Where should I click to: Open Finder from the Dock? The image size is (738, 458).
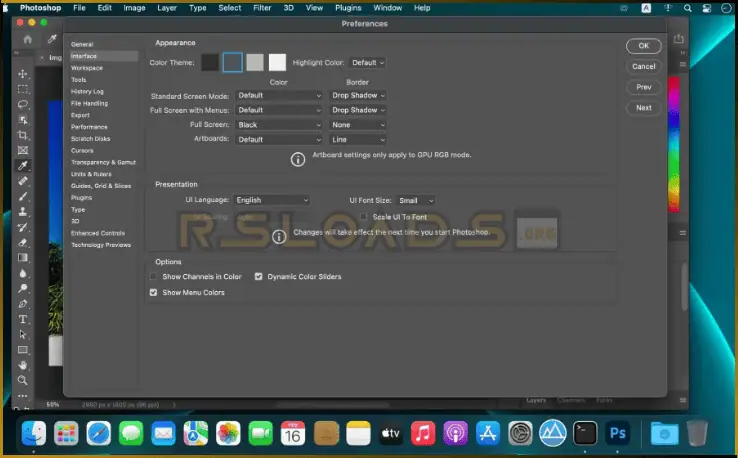(x=33, y=433)
